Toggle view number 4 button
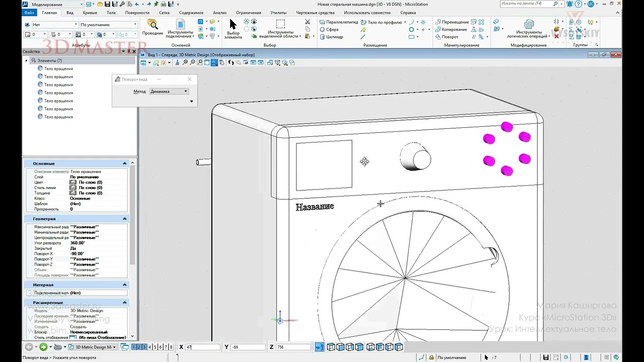The height and width of the screenshot is (362, 644). (x=149, y=347)
